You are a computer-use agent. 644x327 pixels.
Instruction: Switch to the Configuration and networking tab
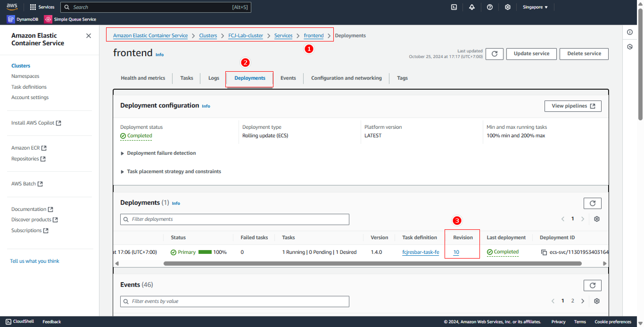coord(346,78)
